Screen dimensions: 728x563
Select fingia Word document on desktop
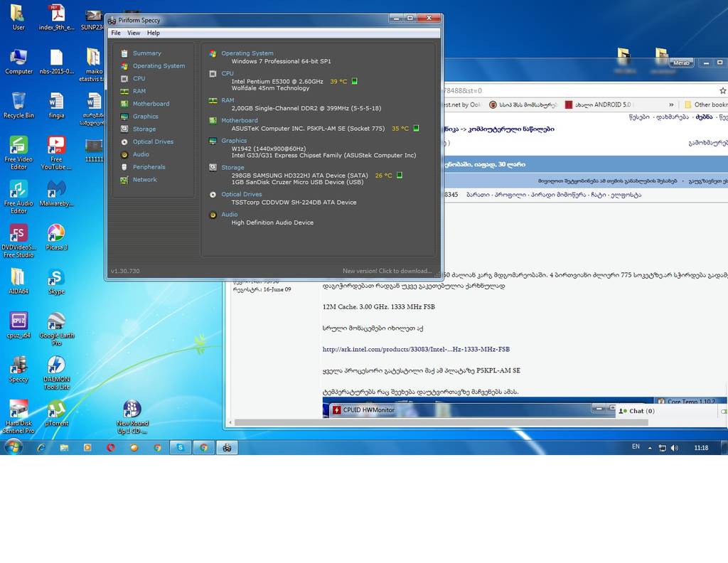(x=56, y=105)
